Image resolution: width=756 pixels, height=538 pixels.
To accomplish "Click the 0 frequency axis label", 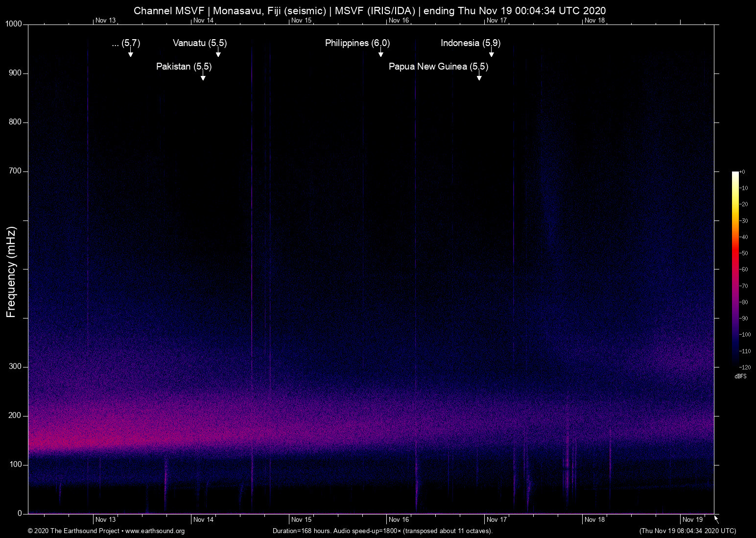I will (20, 514).
